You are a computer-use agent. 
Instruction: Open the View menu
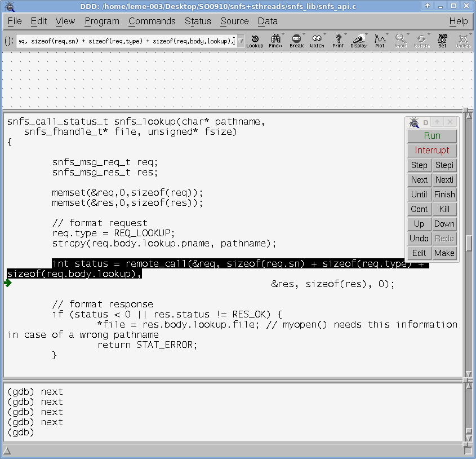[65, 21]
